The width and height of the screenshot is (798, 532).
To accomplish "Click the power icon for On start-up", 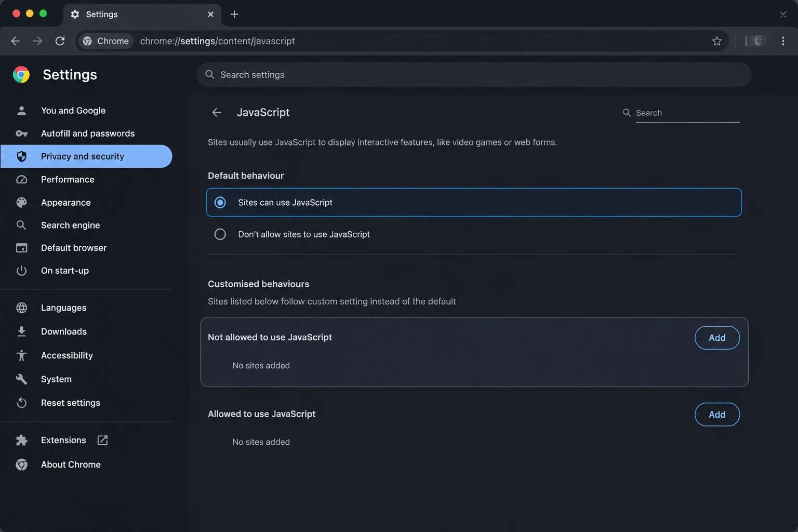I will coord(22,271).
